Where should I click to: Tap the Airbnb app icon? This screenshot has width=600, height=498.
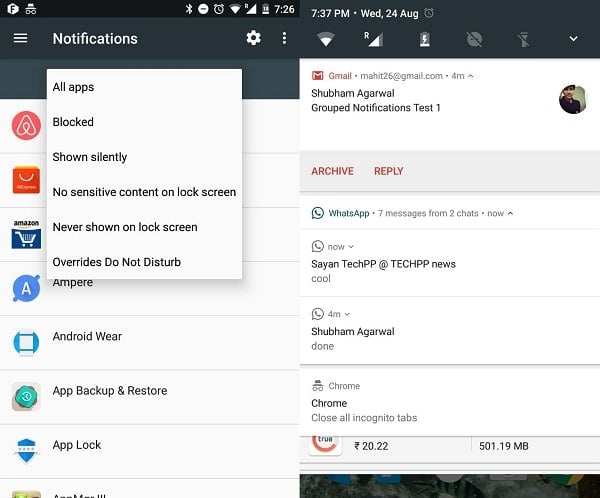[x=26, y=126]
